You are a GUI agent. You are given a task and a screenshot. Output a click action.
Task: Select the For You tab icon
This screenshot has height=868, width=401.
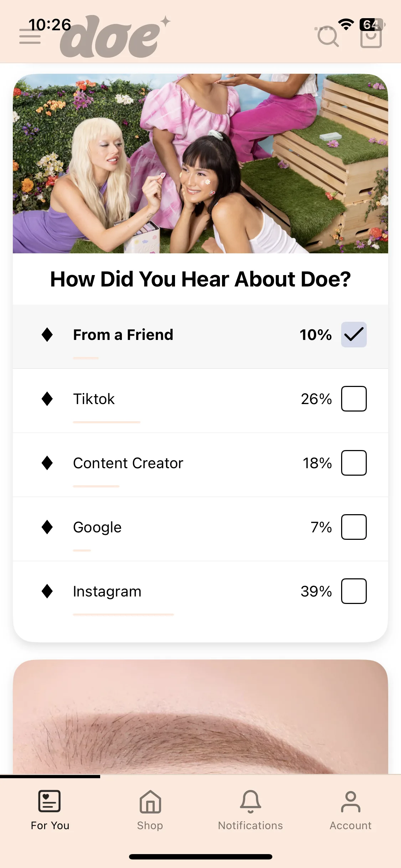(50, 801)
